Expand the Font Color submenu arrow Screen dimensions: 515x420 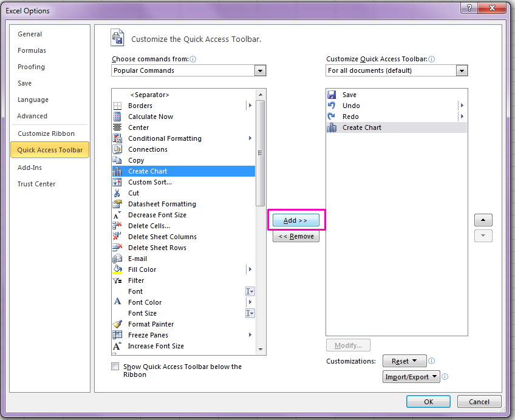click(250, 302)
